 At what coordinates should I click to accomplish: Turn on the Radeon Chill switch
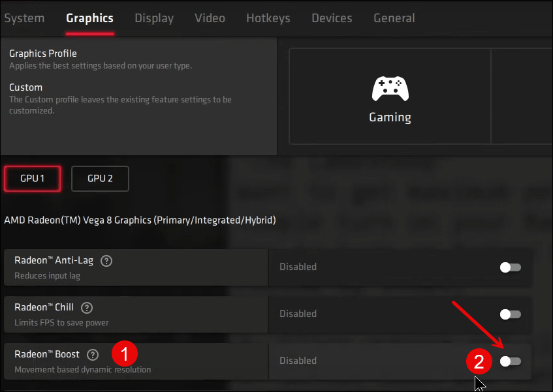(510, 314)
